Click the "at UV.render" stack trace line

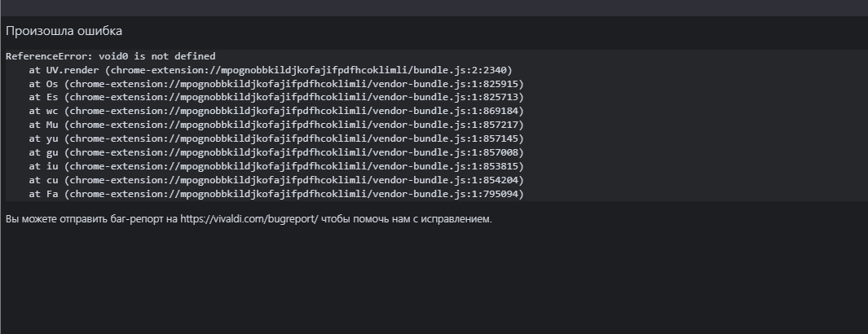click(x=271, y=70)
